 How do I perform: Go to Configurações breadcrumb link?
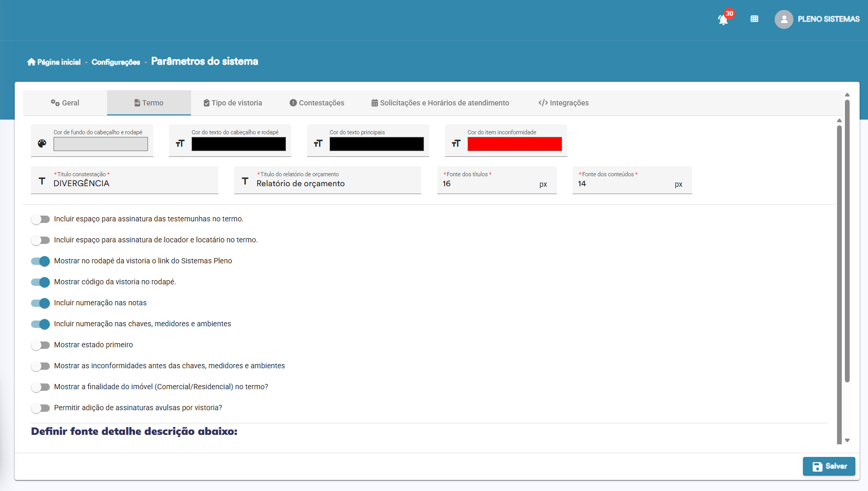click(116, 62)
